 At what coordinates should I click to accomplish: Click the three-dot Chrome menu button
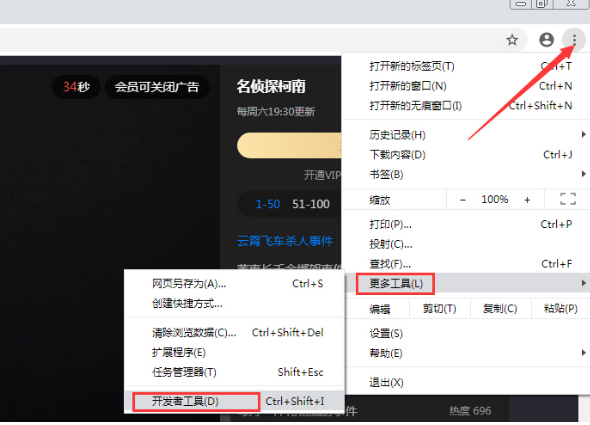[x=574, y=40]
